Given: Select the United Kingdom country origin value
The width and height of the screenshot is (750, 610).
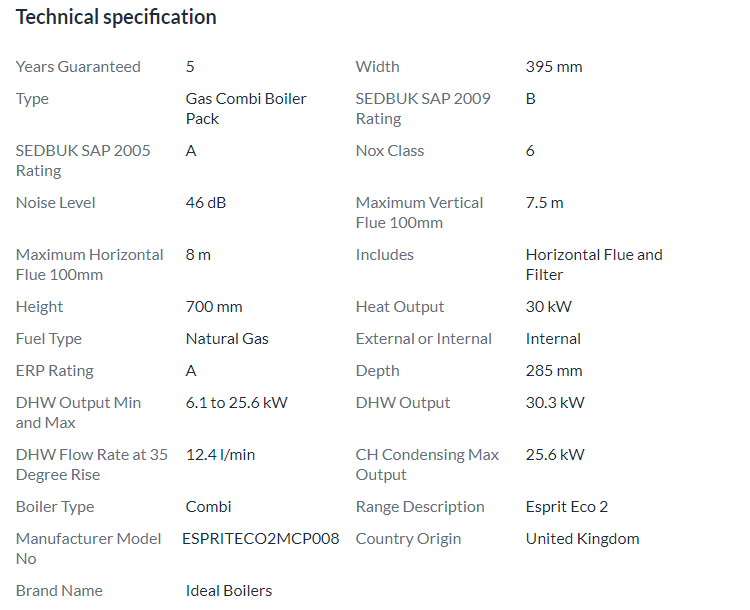Looking at the screenshot, I should point(582,539).
